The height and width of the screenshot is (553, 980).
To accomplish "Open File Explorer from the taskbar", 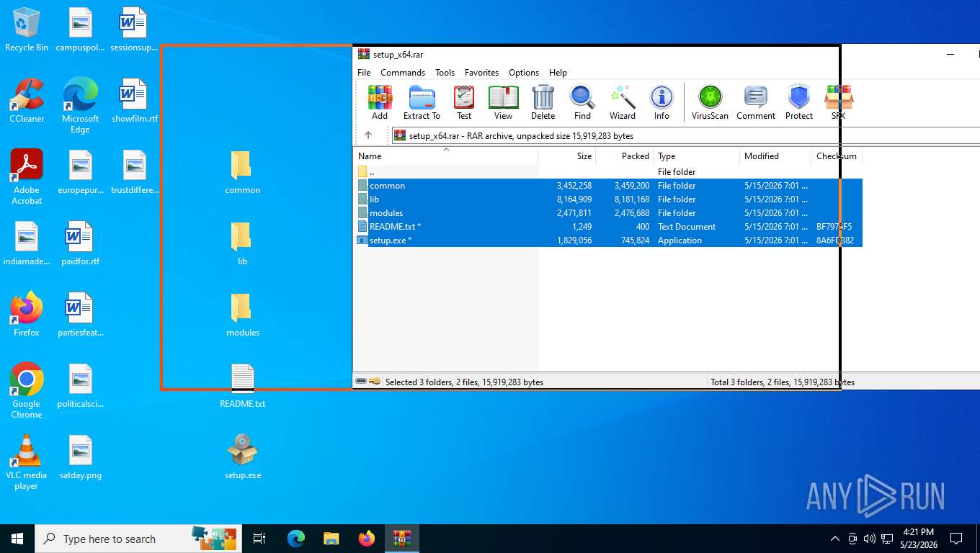I will tap(331, 539).
